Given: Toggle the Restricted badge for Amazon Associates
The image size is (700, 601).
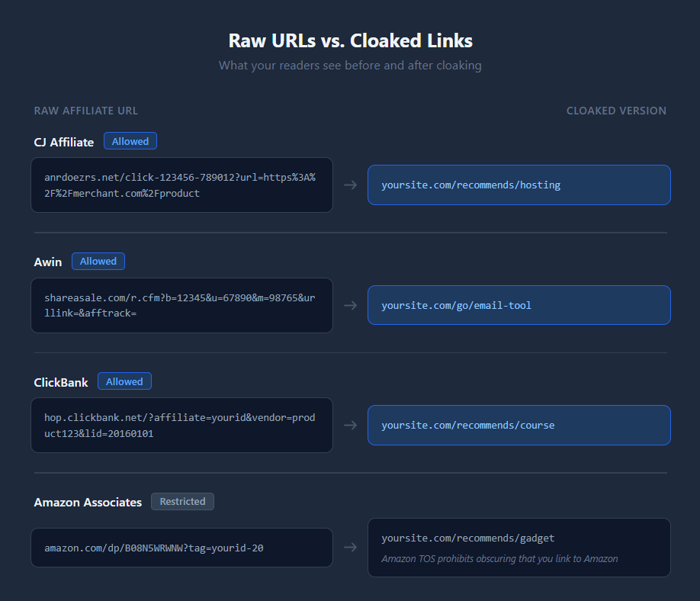Looking at the screenshot, I should (182, 501).
